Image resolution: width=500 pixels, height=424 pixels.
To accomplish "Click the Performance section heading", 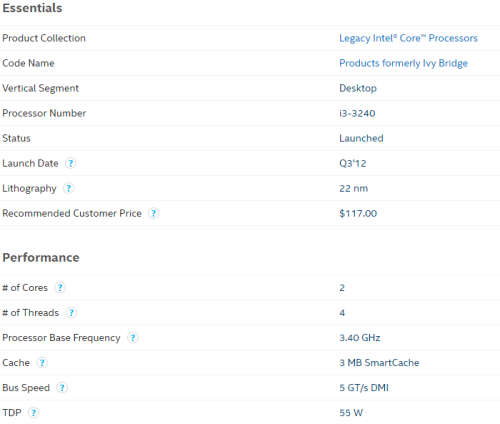I will coord(41,257).
